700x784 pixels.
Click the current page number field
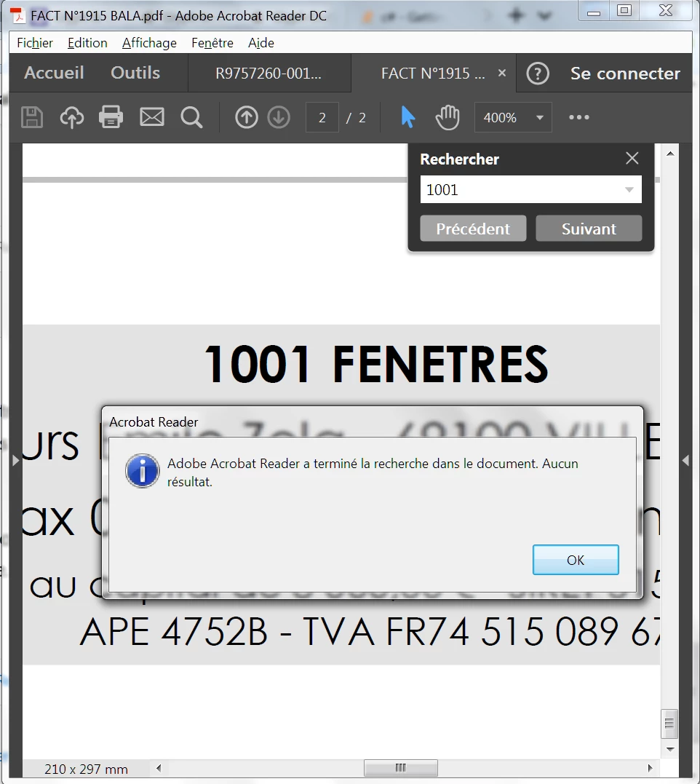[x=322, y=117]
